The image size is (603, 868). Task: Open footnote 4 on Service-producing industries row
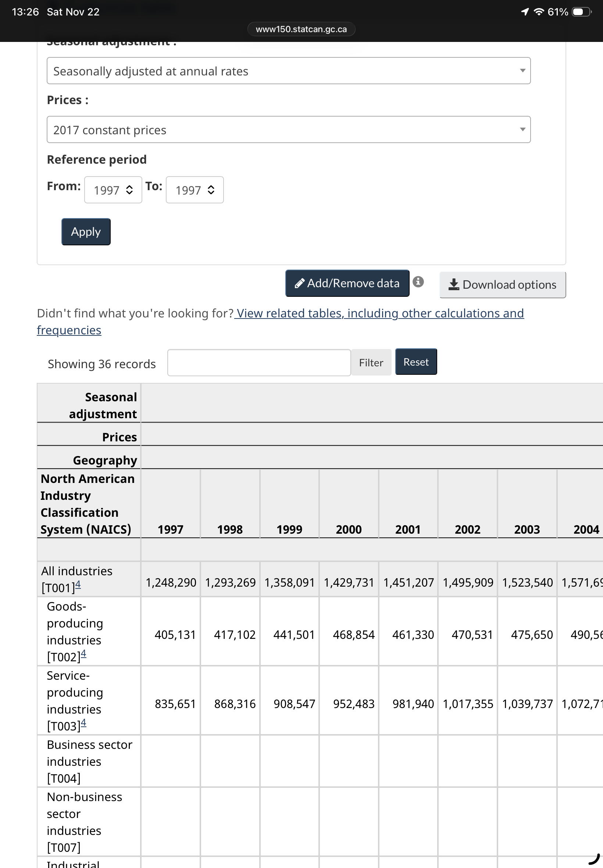[83, 723]
